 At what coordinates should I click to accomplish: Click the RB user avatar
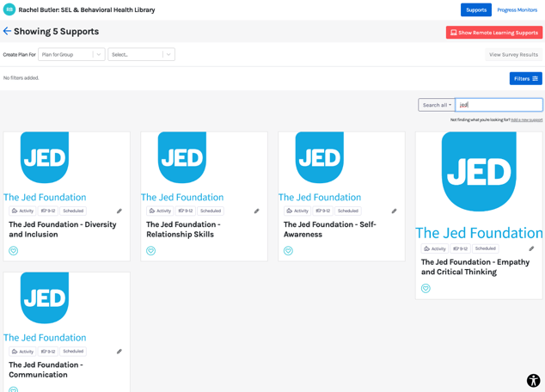(9, 9)
